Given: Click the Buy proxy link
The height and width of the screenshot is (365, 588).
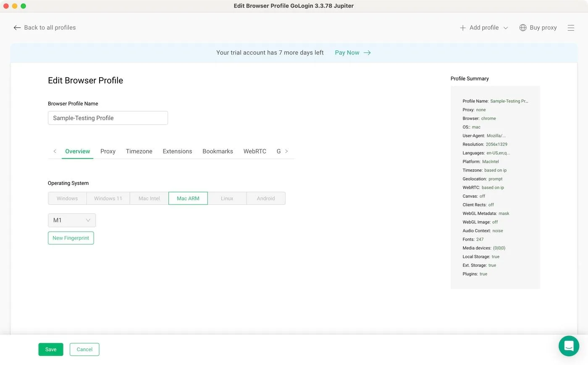Looking at the screenshot, I should point(543,28).
